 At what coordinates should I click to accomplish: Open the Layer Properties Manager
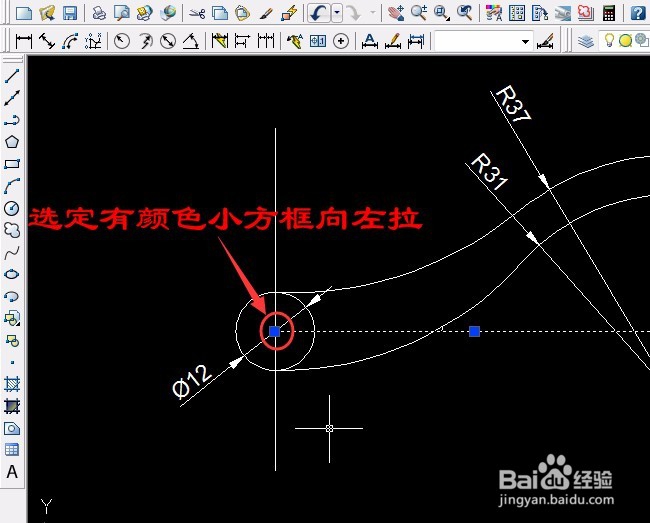tap(586, 41)
